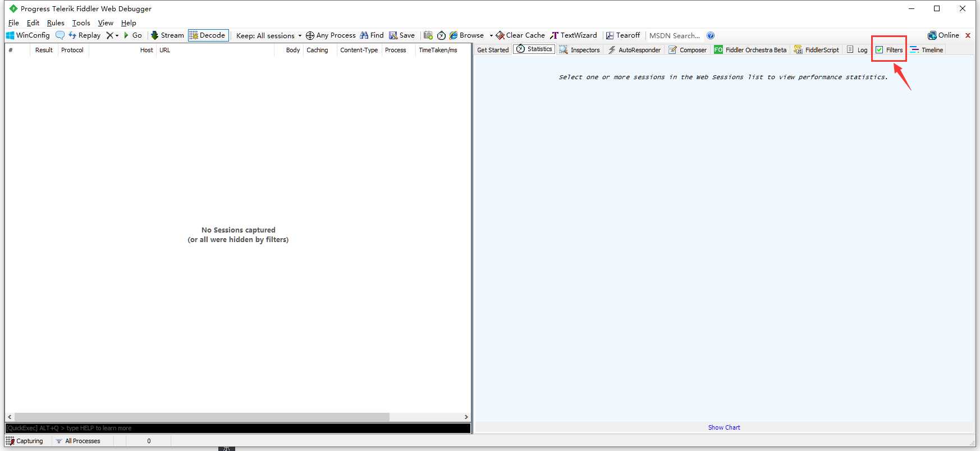This screenshot has width=980, height=451.
Task: Toggle Capturing in the status bar
Action: click(25, 441)
